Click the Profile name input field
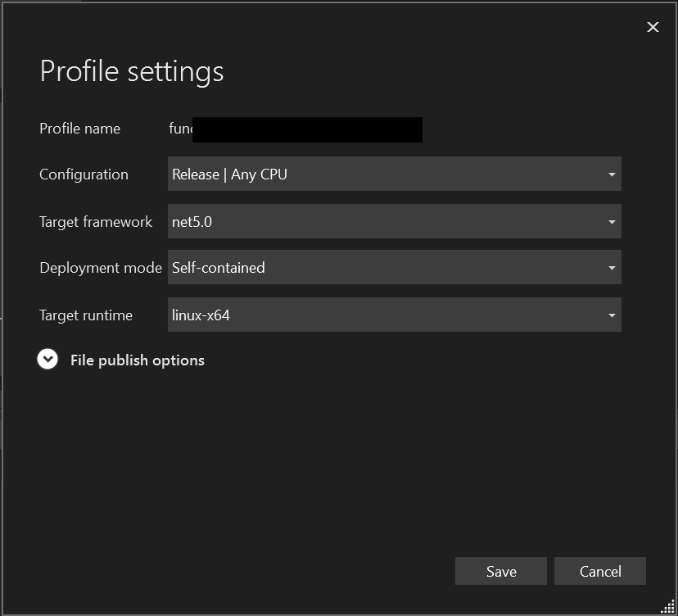678x616 pixels. [x=295, y=129]
